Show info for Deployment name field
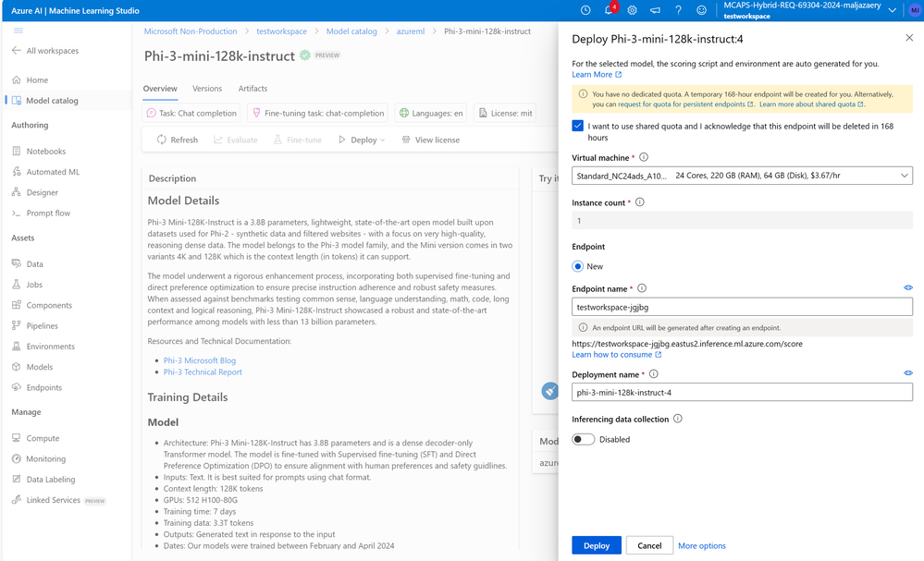Image resolution: width=924 pixels, height=561 pixels. tap(654, 373)
